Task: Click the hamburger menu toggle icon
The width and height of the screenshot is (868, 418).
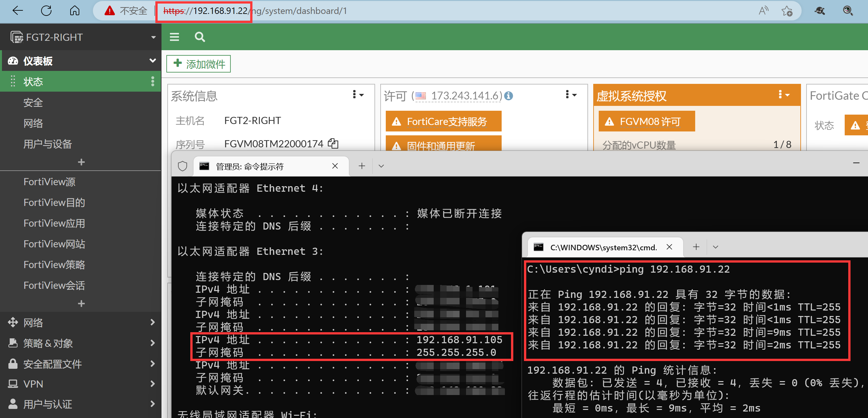Action: [x=174, y=37]
